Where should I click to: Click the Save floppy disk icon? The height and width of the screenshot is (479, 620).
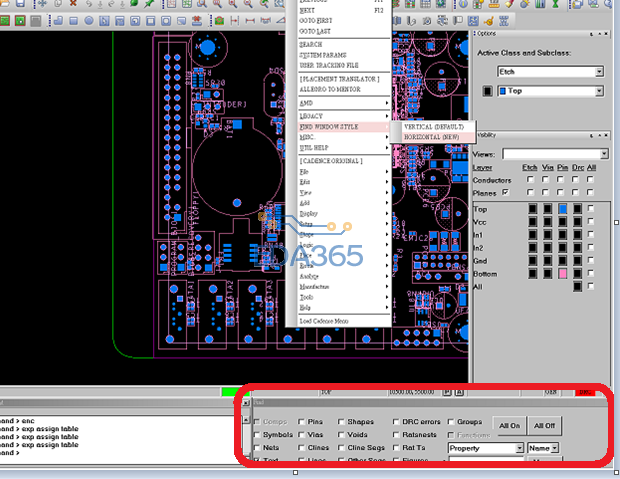click(x=19, y=4)
